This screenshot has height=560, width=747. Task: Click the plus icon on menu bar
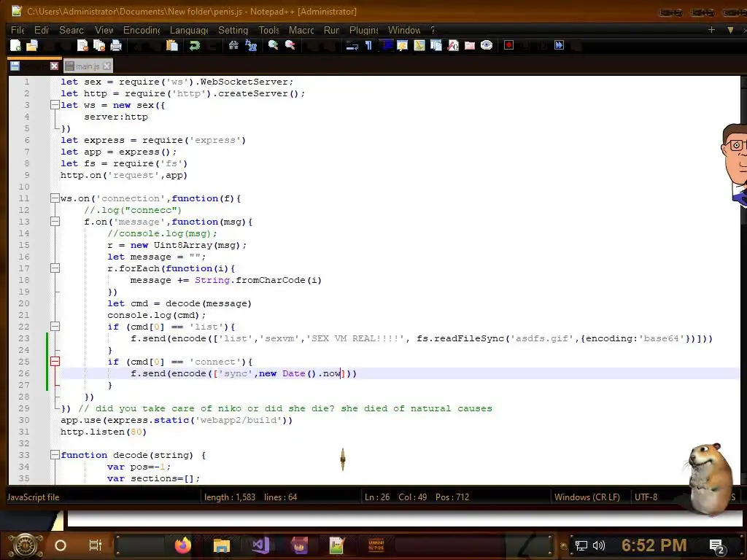[711, 29]
